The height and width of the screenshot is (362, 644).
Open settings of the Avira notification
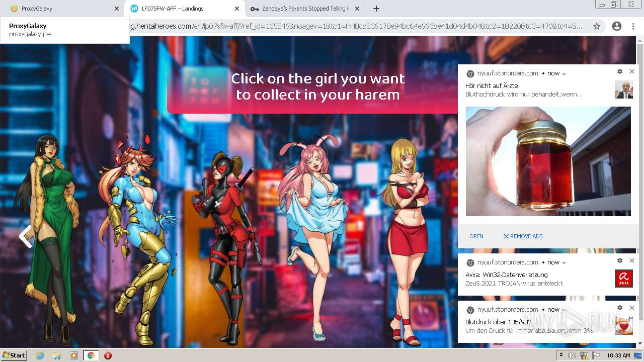coord(620,260)
